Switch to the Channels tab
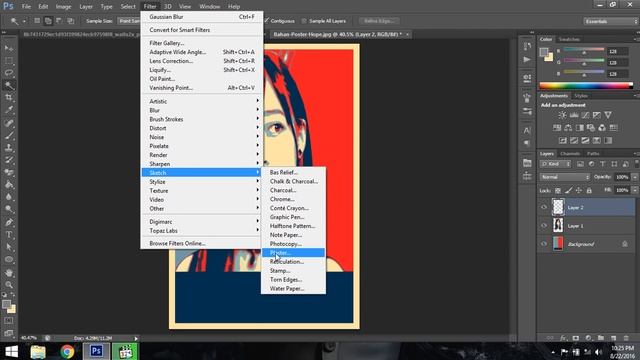Image resolution: width=640 pixels, height=360 pixels. pos(570,153)
